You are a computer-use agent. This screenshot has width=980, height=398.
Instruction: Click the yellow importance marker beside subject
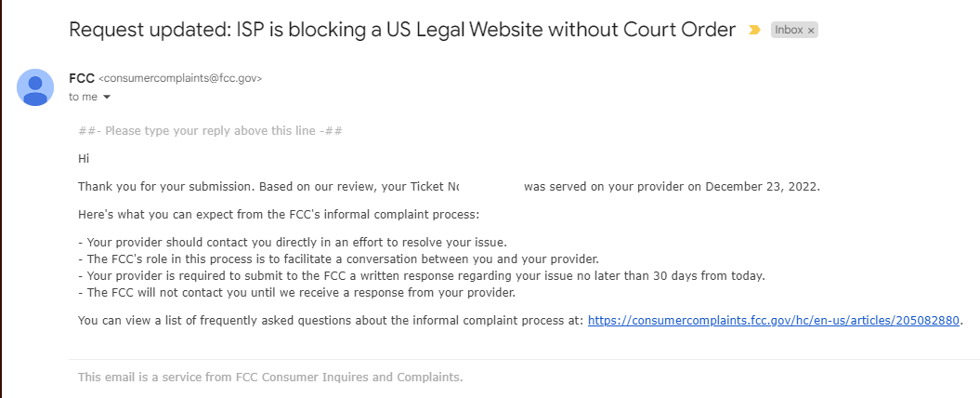coord(754,30)
